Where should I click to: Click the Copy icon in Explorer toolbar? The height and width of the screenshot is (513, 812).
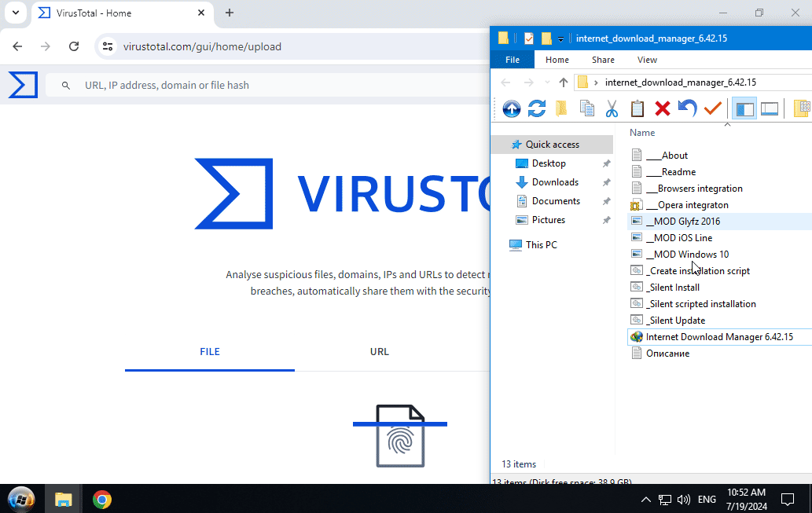point(586,108)
